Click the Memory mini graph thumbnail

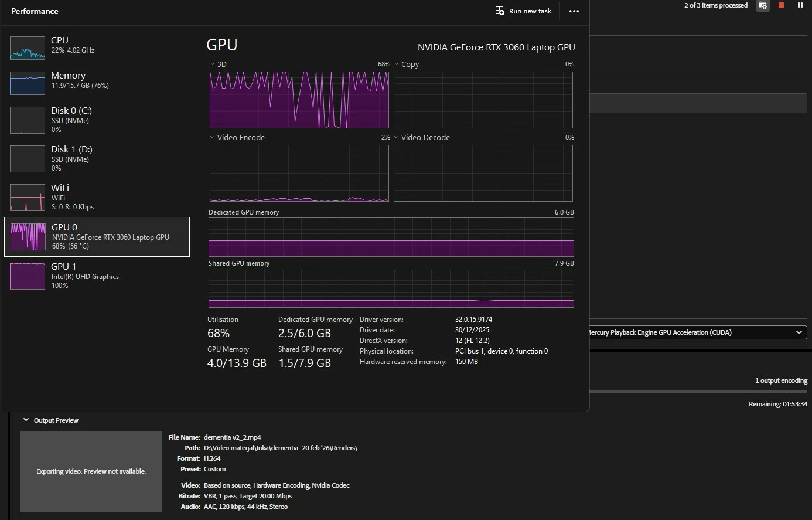[x=28, y=83]
